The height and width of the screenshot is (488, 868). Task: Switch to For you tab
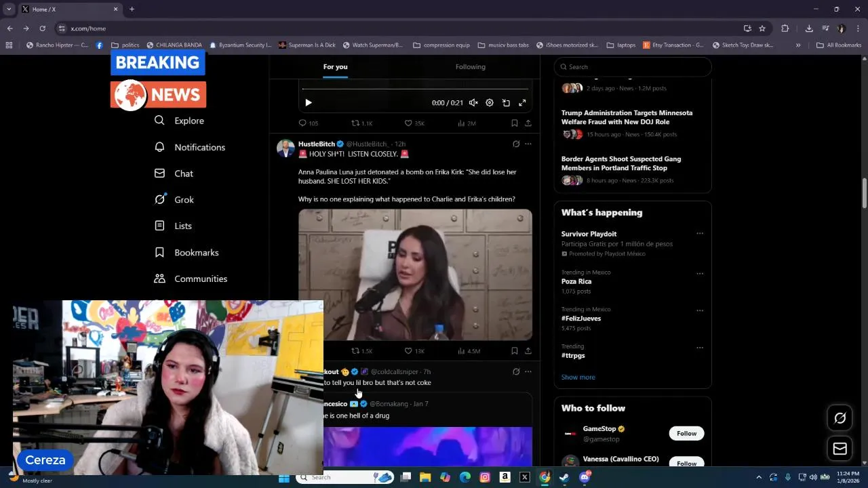335,66
